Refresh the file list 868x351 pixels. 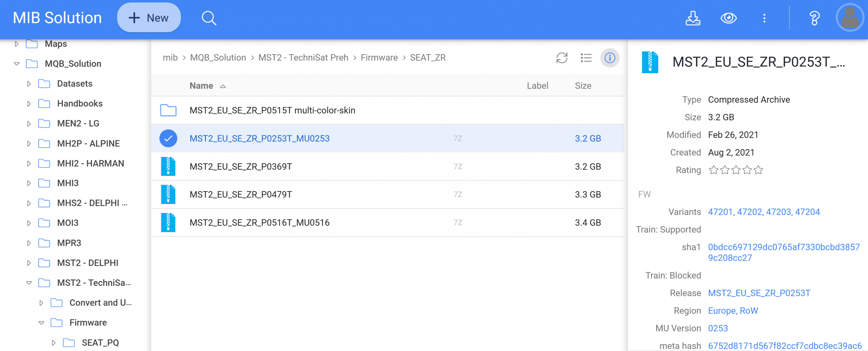pos(562,58)
